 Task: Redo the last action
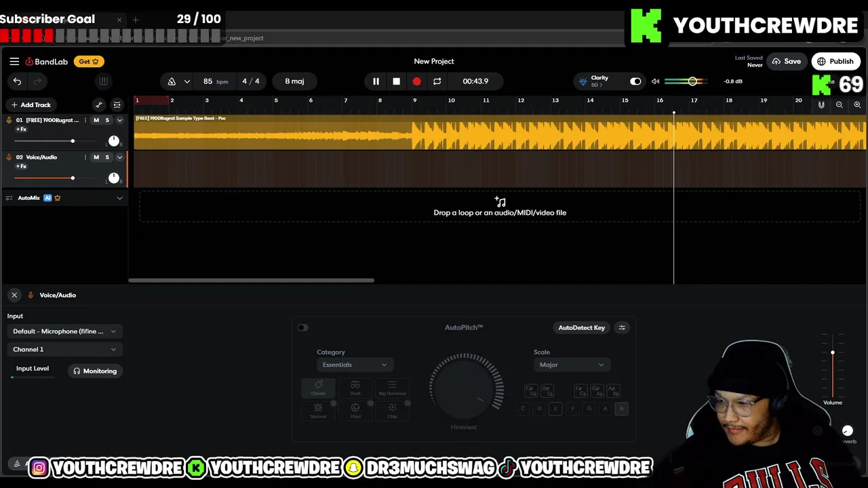point(37,81)
